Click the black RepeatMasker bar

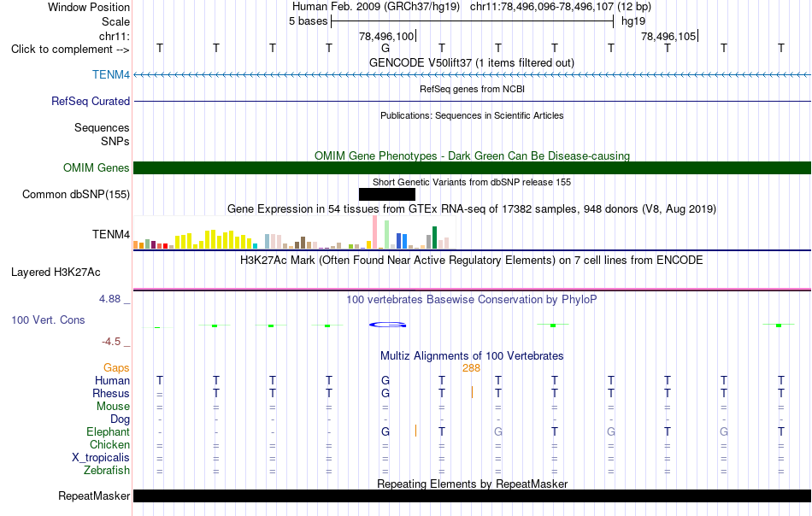click(x=472, y=495)
